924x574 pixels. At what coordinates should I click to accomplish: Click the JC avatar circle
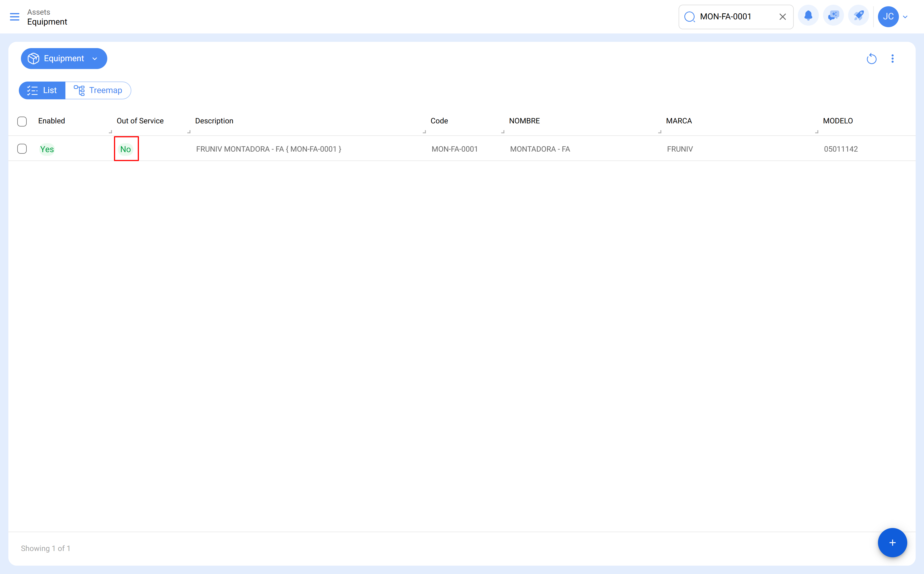coord(888,16)
